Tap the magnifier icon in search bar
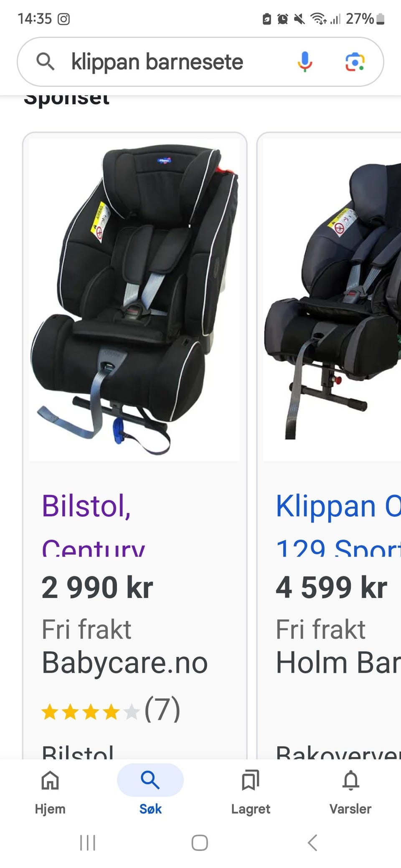Viewport: 401px width, 868px height. tap(46, 62)
